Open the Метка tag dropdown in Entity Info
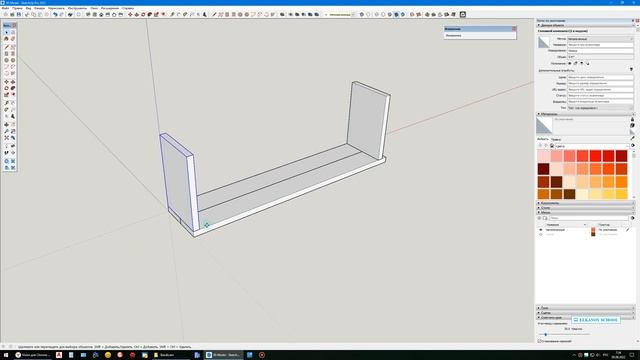Image resolution: width=640 pixels, height=360 pixels. [600, 38]
